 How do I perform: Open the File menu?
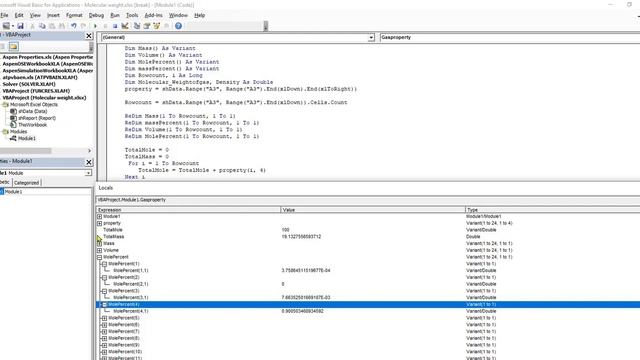point(4,15)
